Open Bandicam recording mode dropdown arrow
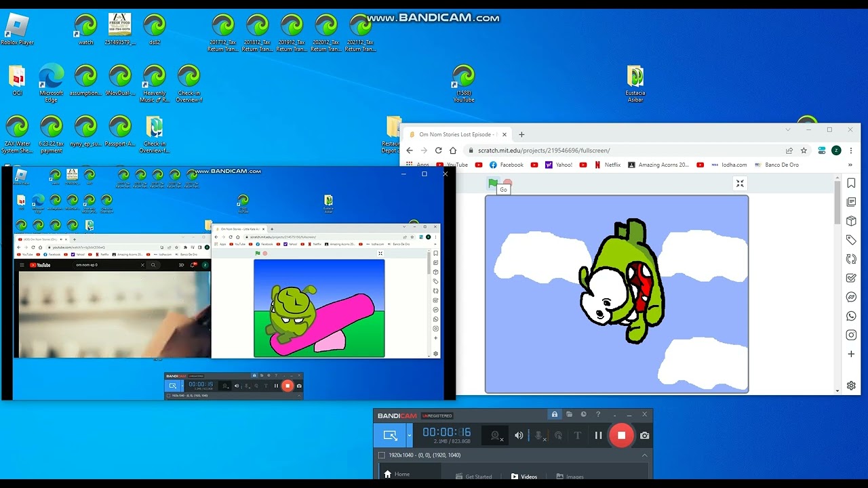The width and height of the screenshot is (868, 488). point(409,435)
